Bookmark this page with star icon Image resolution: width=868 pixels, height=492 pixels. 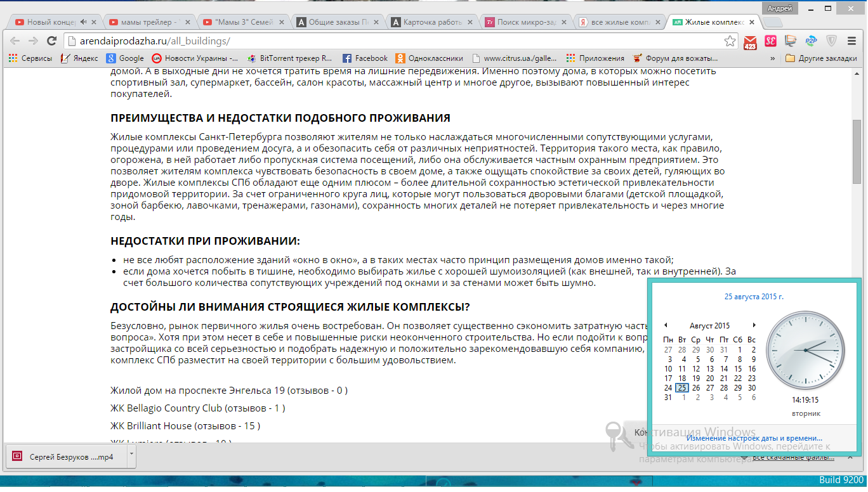[x=730, y=41]
